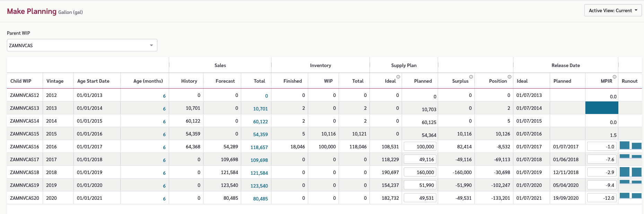Click the info icon next to Surplus
The width and height of the screenshot is (644, 214).
pyautogui.click(x=471, y=77)
